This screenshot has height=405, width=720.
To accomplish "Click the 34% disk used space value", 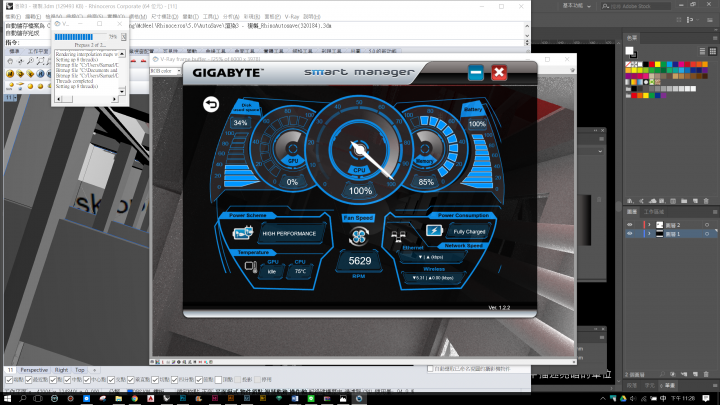I will (x=240, y=123).
